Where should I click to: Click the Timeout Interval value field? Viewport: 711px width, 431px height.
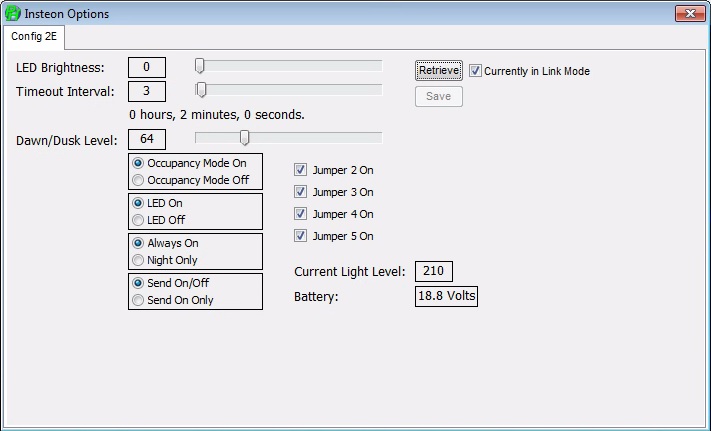(x=147, y=92)
